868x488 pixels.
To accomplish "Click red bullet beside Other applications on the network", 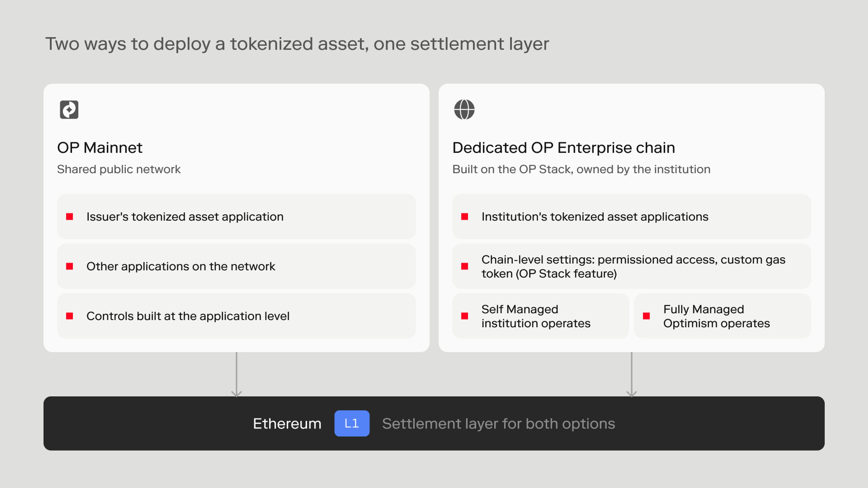I will (69, 266).
